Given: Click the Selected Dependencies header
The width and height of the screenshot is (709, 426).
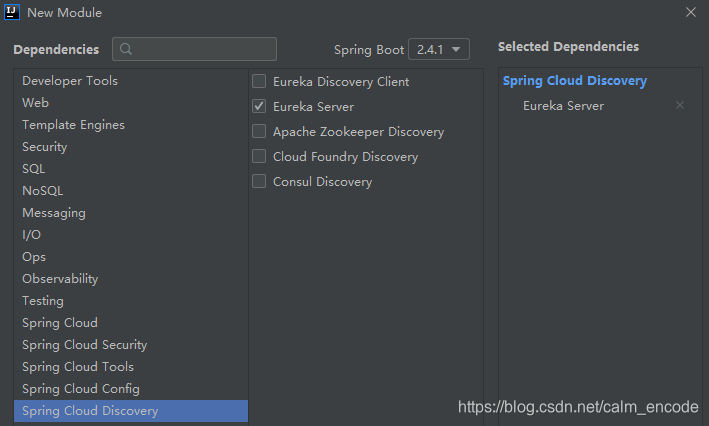Looking at the screenshot, I should (x=568, y=47).
